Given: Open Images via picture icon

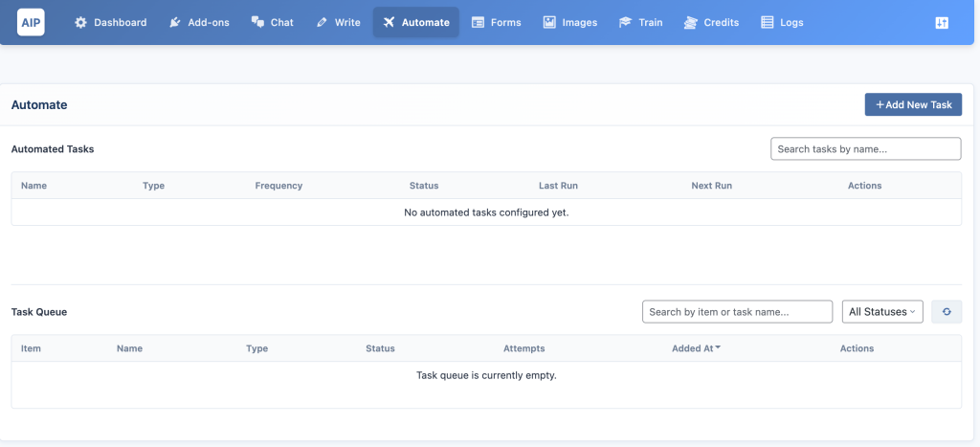Looking at the screenshot, I should pyautogui.click(x=549, y=23).
